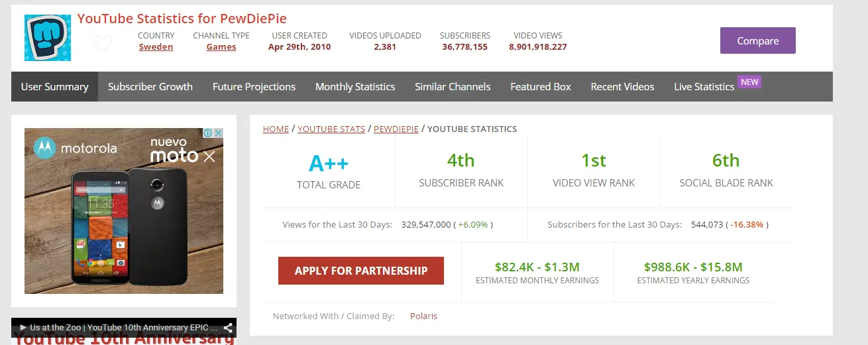Go to Similar Channels tab

pyautogui.click(x=453, y=87)
